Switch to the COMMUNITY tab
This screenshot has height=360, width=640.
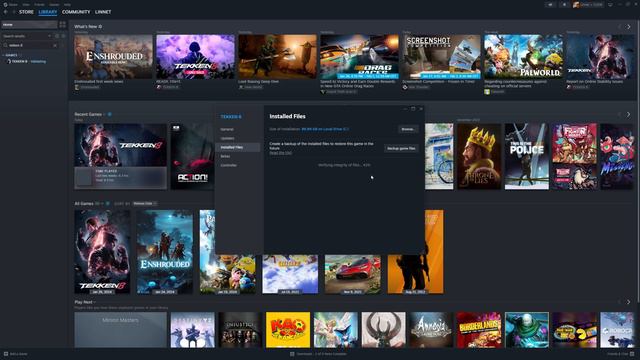(x=76, y=12)
